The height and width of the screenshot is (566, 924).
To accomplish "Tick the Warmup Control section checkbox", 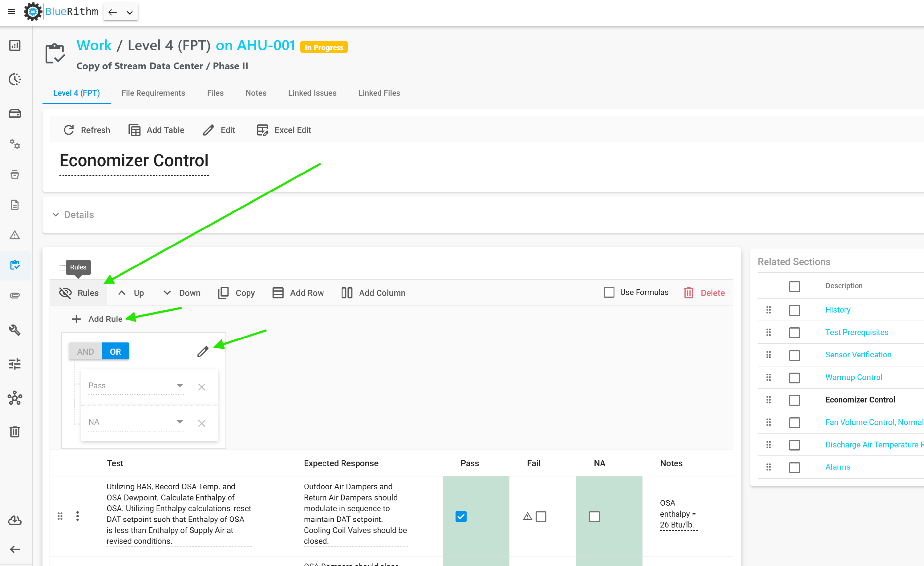I will [794, 378].
